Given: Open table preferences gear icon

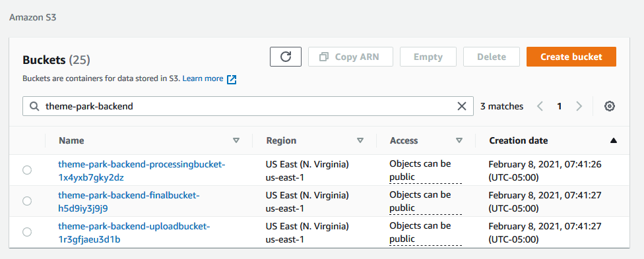Looking at the screenshot, I should tap(610, 106).
